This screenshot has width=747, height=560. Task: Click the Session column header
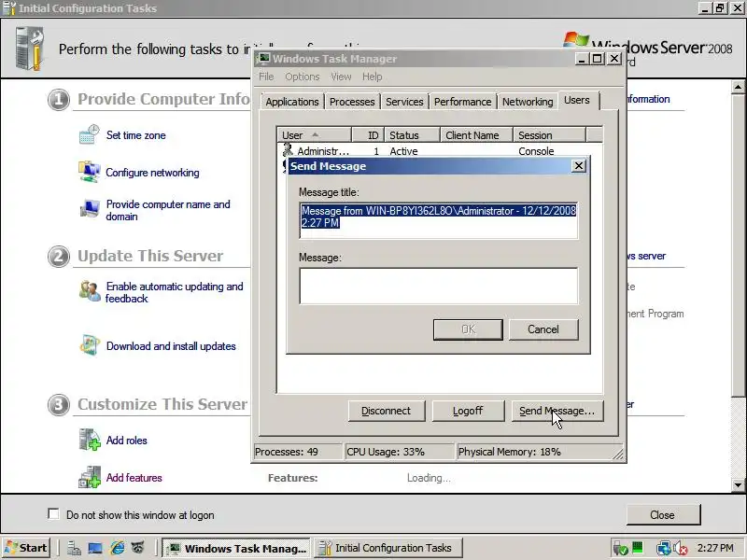(x=549, y=135)
